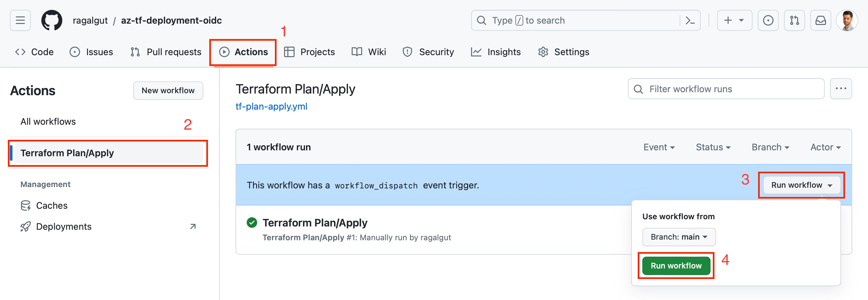
Task: Click the Management section heading
Action: (x=46, y=184)
